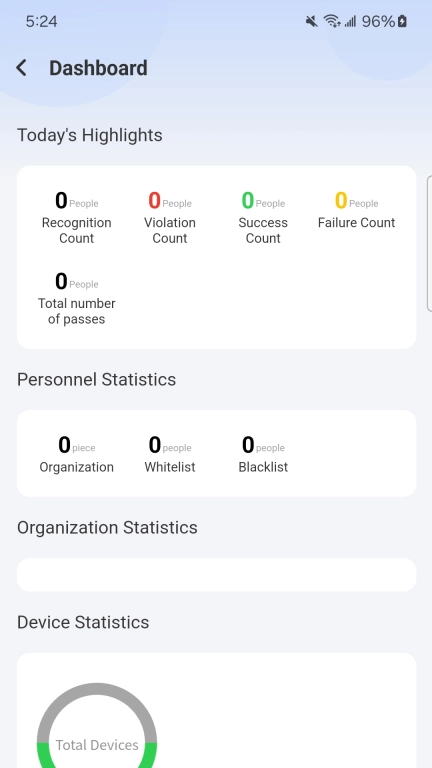
Task: Open the red Violation Count statistic
Action: [170, 217]
